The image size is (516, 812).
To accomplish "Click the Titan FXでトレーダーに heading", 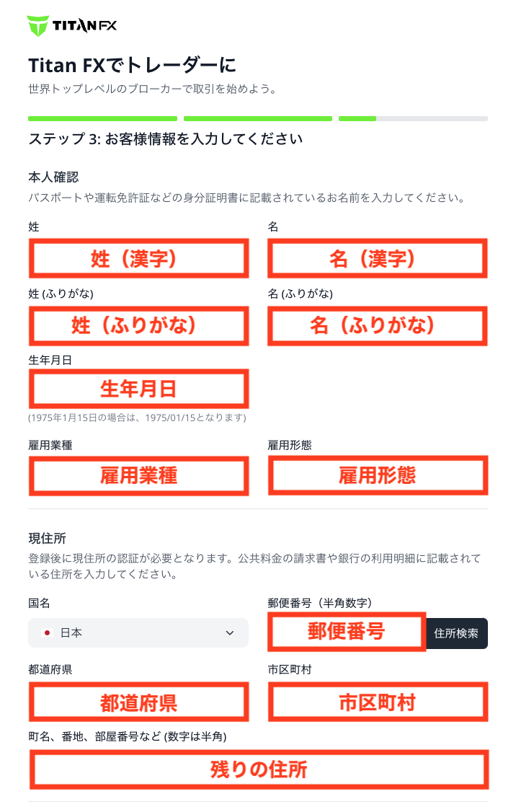I will pyautogui.click(x=132, y=65).
